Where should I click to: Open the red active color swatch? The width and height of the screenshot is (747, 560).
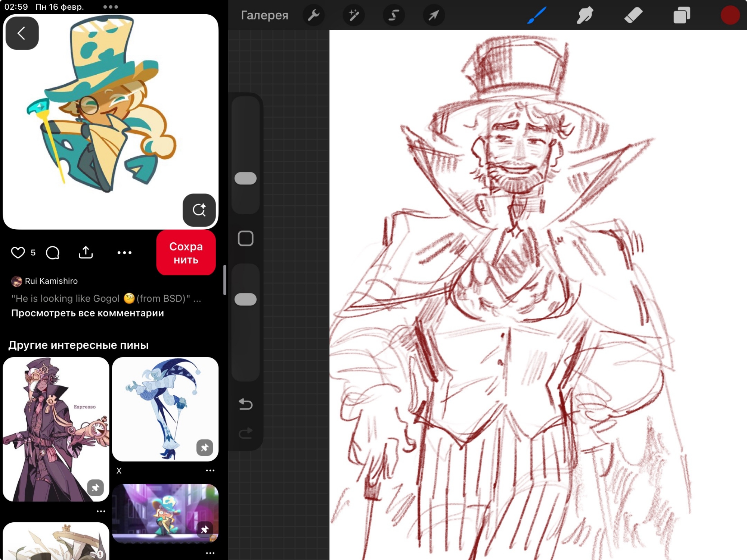[x=730, y=15]
